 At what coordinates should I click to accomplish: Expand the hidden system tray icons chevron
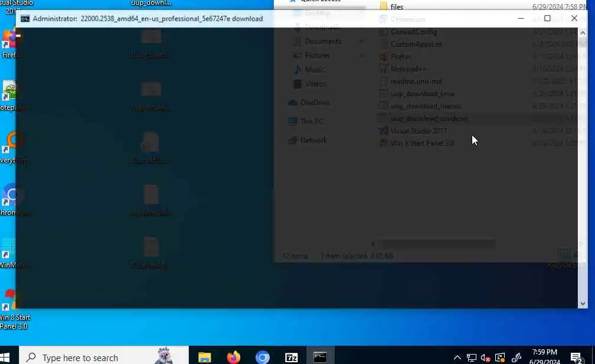tap(457, 357)
